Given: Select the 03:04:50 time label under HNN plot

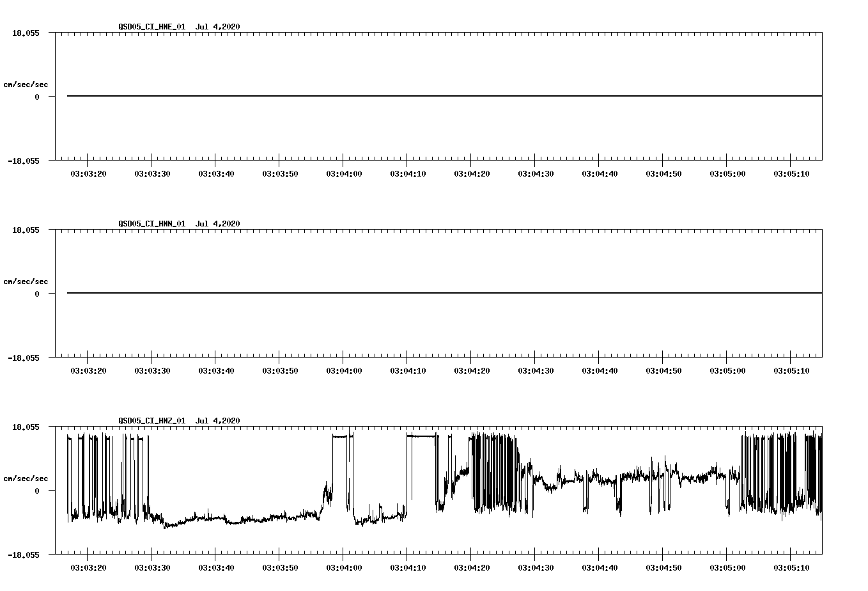Looking at the screenshot, I should pyautogui.click(x=663, y=370).
